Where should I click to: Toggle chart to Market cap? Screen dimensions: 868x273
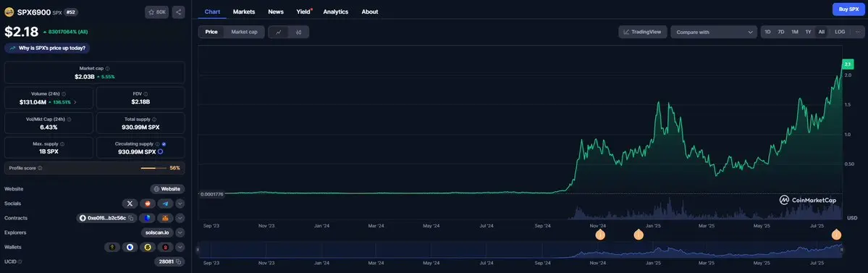pos(244,32)
